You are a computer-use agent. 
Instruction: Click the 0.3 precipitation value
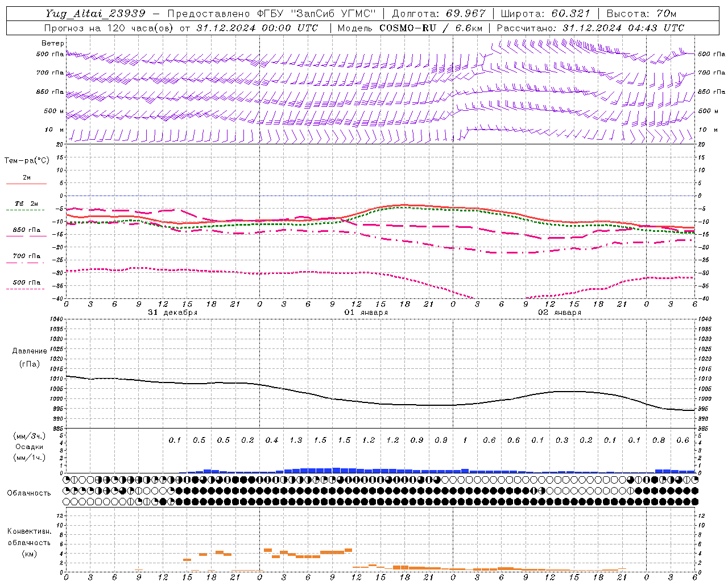coord(562,440)
